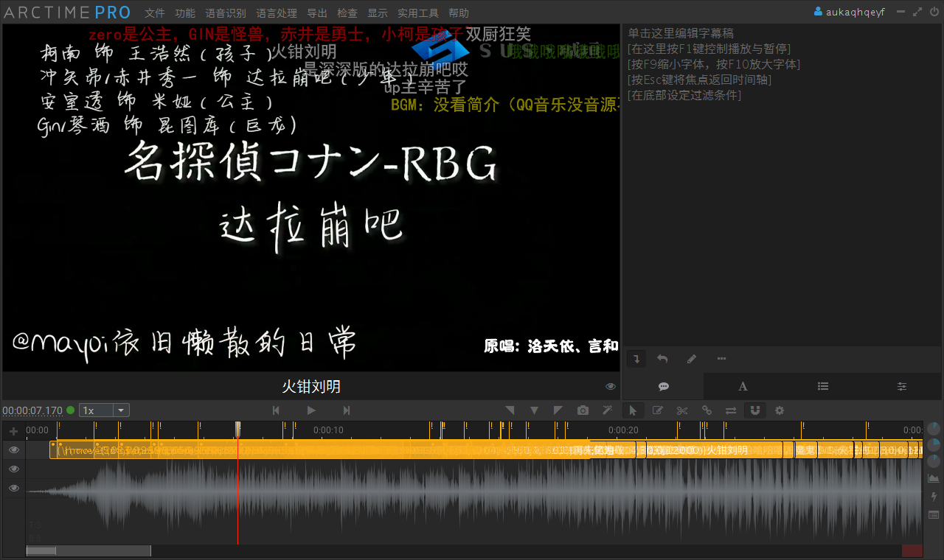The image size is (944, 560).
Task: Click the 0:00:10 mark on the ruler
Action: point(328,430)
